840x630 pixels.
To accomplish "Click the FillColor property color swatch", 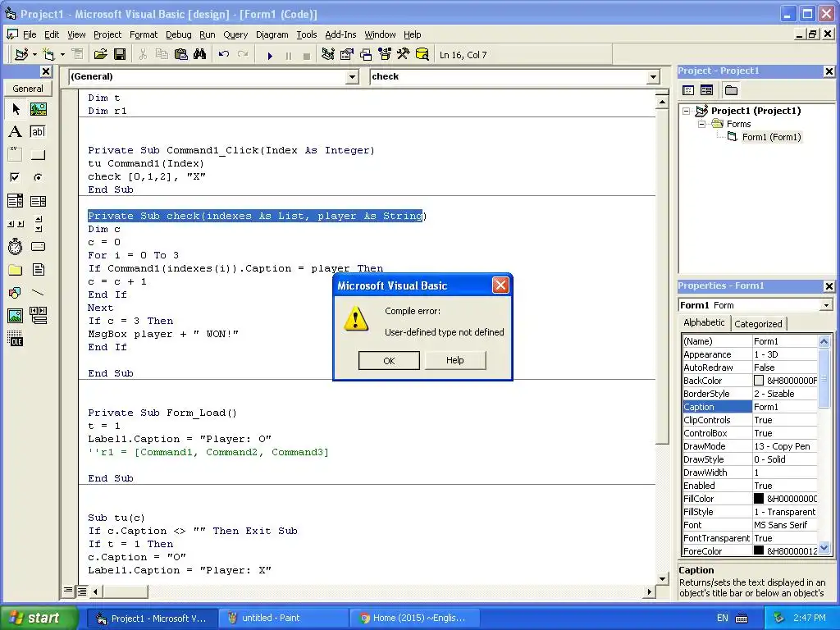I will pyautogui.click(x=759, y=498).
